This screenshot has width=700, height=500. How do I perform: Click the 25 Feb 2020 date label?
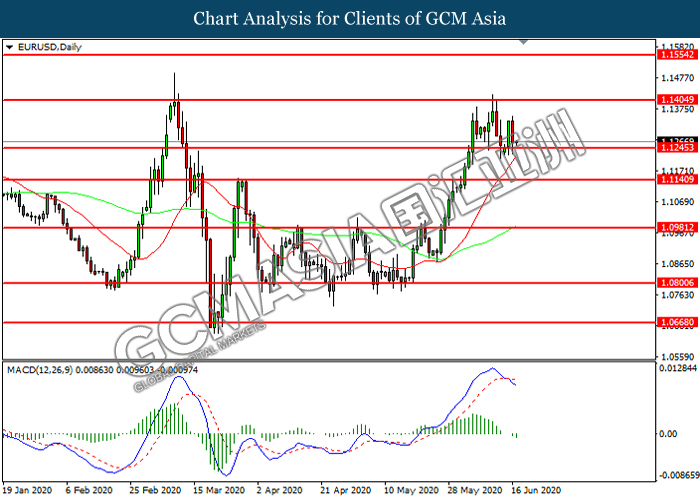pos(155,490)
